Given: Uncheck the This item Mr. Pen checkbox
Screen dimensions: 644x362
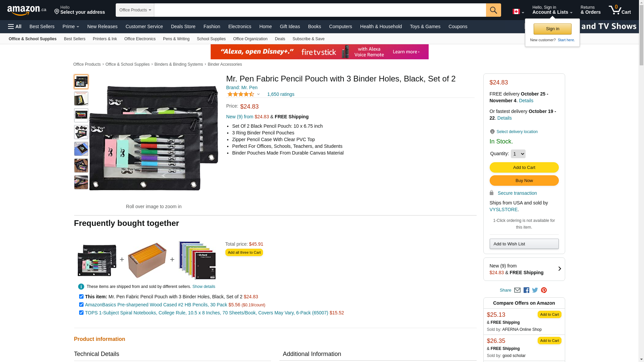Looking at the screenshot, I should pos(81,296).
